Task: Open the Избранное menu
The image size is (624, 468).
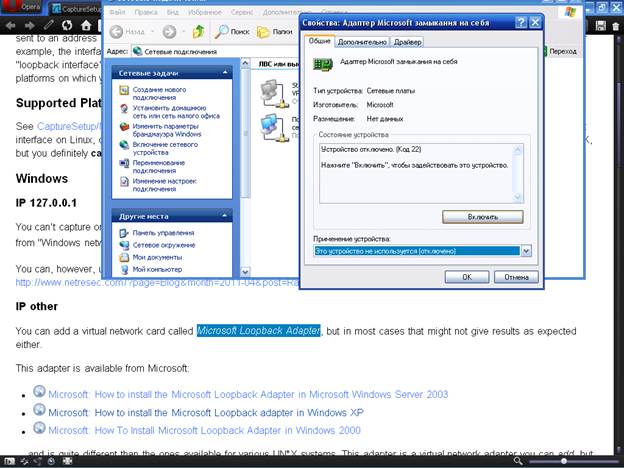Action: [x=205, y=12]
